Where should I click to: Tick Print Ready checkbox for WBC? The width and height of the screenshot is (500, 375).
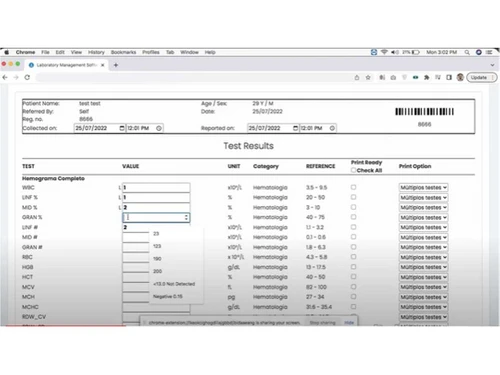pos(353,187)
